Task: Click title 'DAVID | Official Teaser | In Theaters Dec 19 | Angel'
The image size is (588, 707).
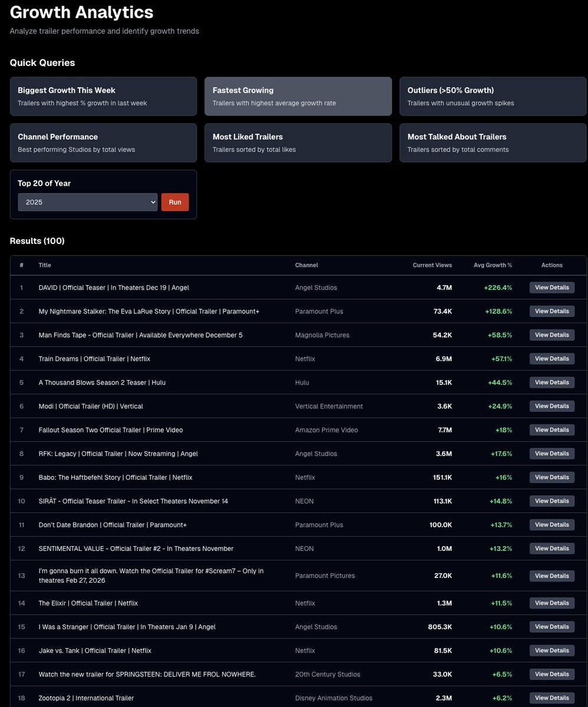Action: point(114,288)
